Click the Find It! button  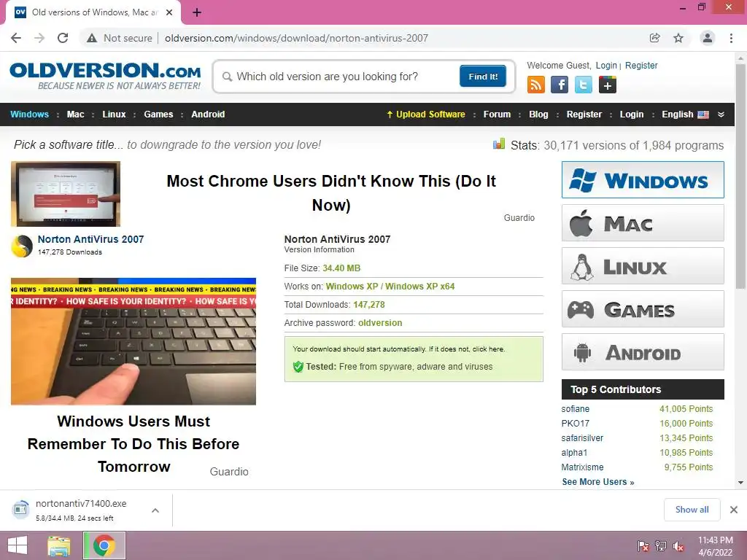point(483,76)
